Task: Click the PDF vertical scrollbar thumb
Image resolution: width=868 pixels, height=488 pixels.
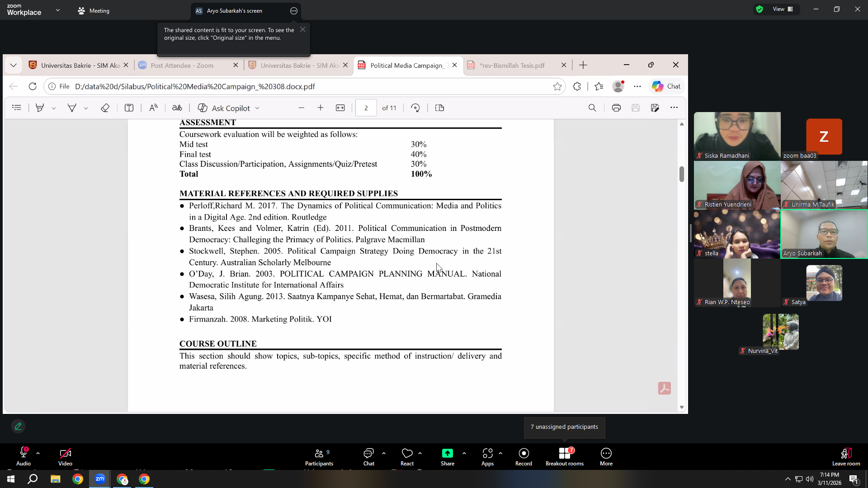Action: (682, 174)
